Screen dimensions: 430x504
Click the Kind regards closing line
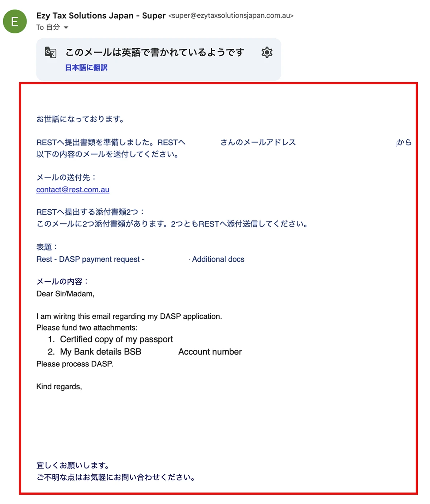(x=59, y=387)
